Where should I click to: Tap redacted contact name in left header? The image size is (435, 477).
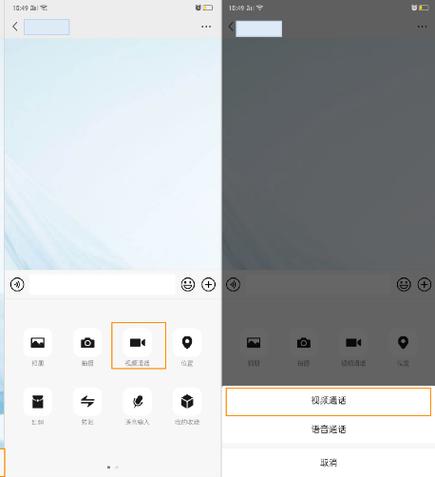click(x=47, y=27)
